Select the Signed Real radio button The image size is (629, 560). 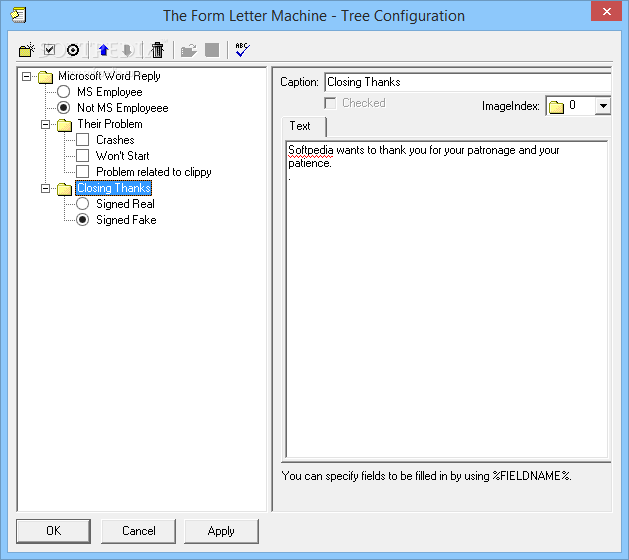point(83,204)
